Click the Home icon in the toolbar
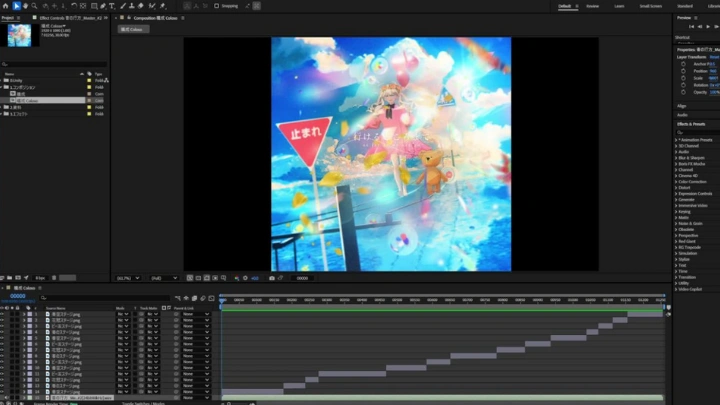Screen dimensions: 720x405 tap(6, 6)
